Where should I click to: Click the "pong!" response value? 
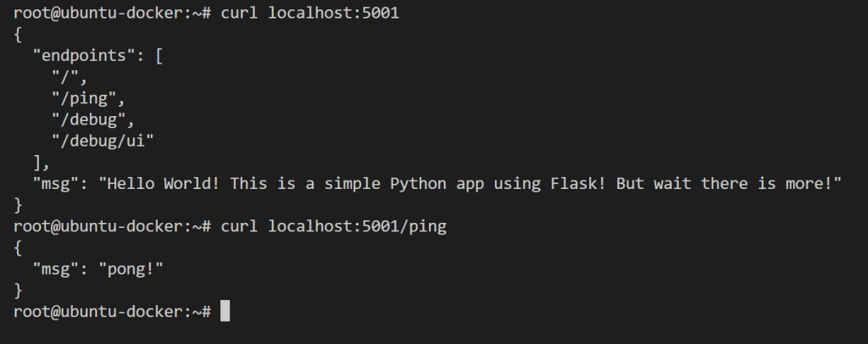pos(130,269)
